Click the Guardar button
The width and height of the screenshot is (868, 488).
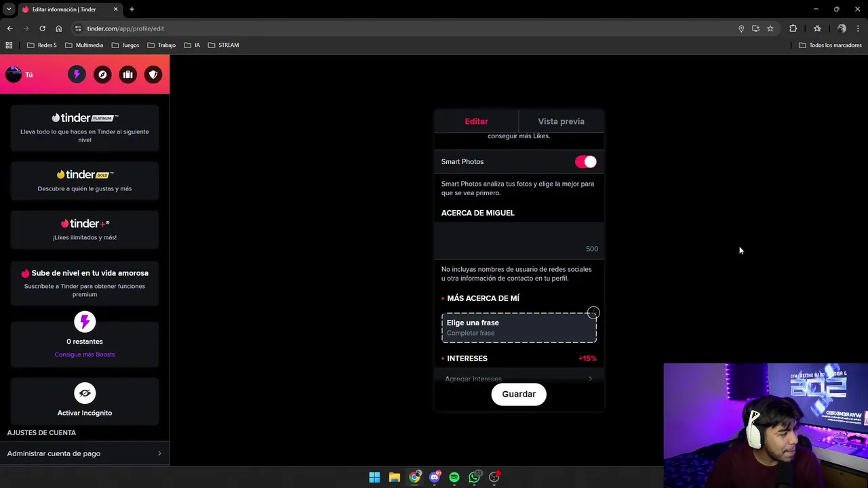click(x=519, y=394)
